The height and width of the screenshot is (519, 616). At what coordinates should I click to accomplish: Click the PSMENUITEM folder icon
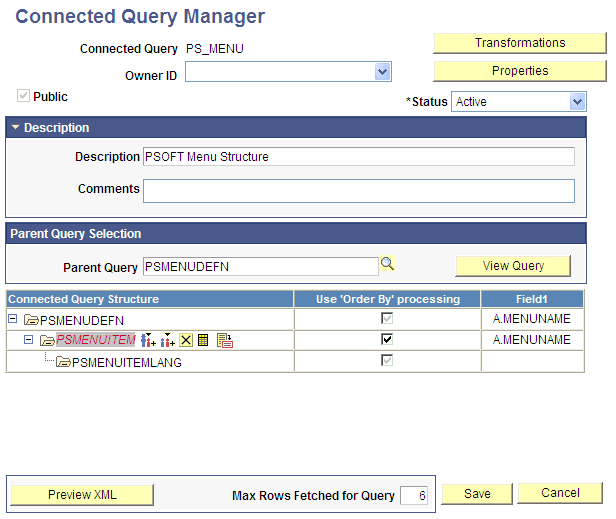47,340
